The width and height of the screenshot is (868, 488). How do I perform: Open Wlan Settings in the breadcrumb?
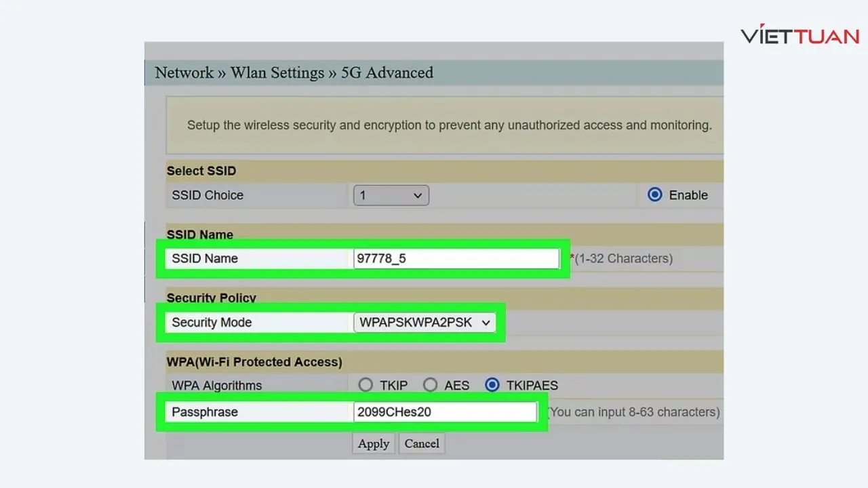point(277,73)
